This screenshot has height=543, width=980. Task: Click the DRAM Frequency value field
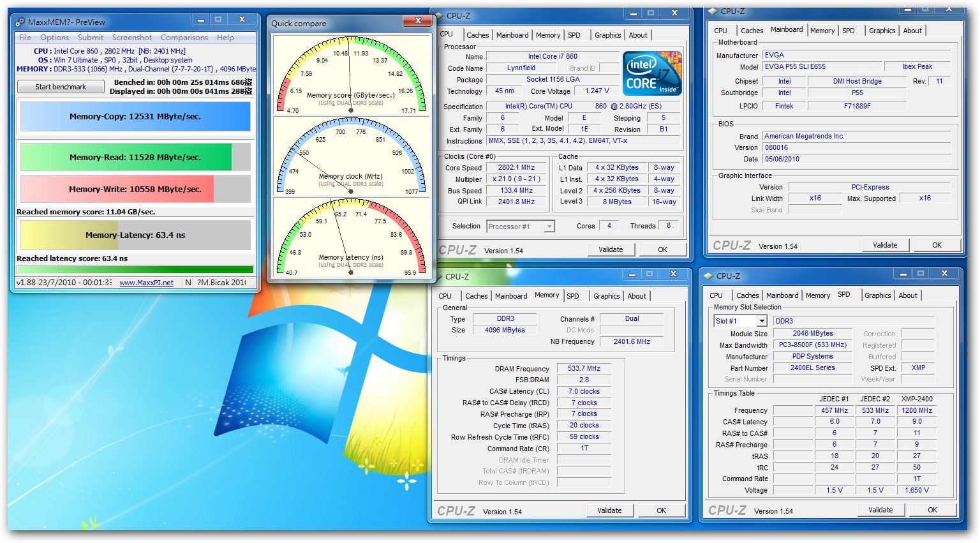[x=584, y=368]
